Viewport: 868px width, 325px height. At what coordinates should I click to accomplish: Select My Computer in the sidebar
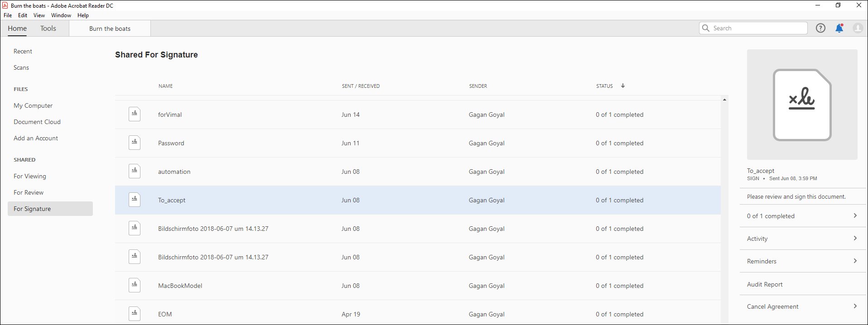click(x=33, y=105)
